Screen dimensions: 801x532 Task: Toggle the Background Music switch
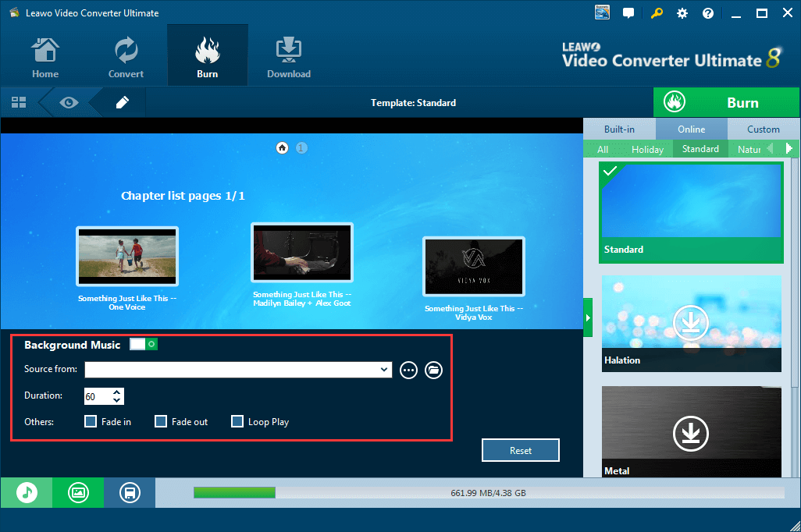tap(144, 344)
